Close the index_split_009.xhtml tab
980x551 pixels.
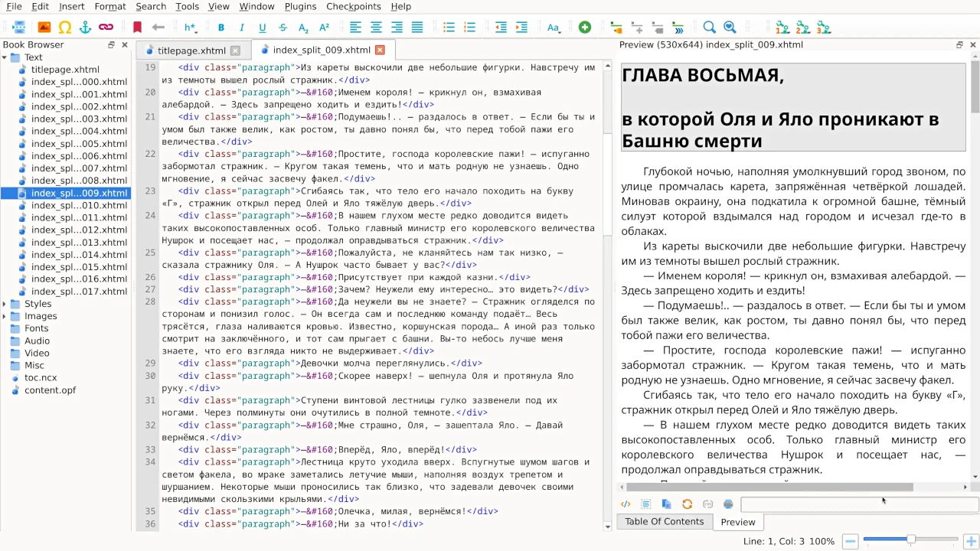380,51
